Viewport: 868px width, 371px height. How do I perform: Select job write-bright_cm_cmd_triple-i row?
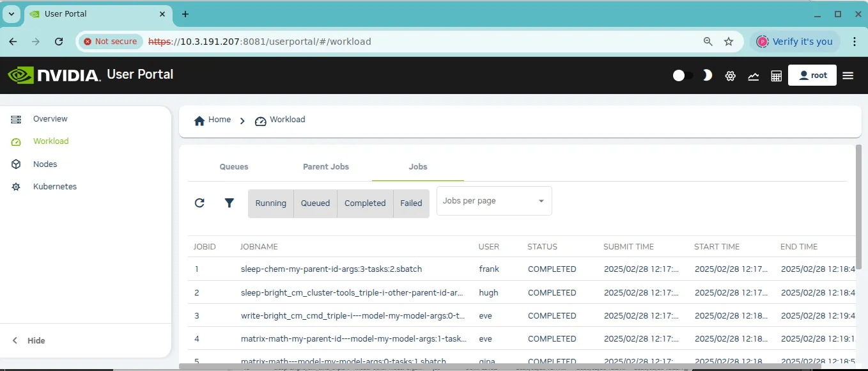click(x=521, y=315)
